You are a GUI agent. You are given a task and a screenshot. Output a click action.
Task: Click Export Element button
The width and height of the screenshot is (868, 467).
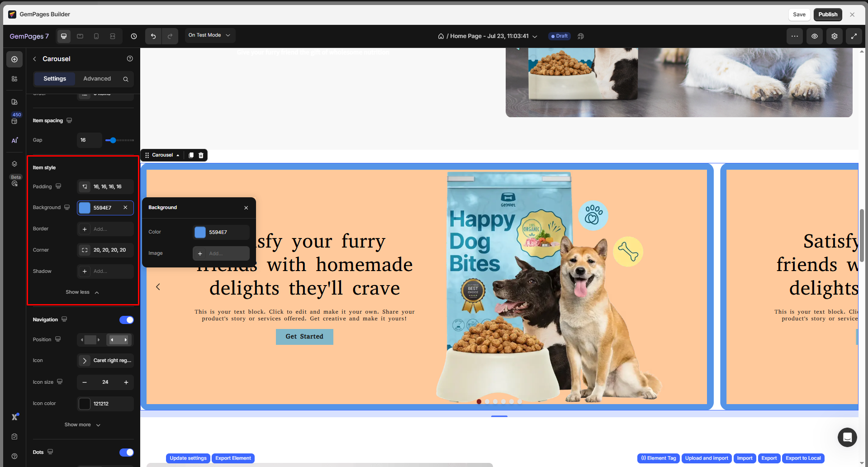[x=233, y=458]
